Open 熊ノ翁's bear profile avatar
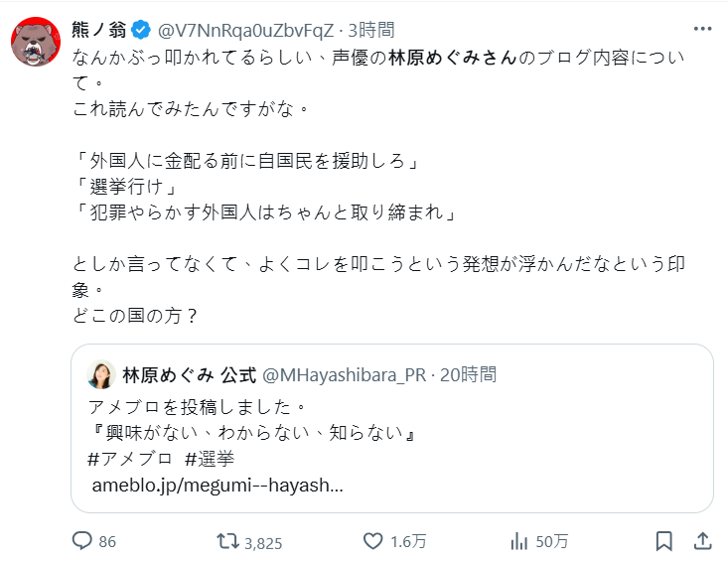The height and width of the screenshot is (561, 728). pos(36,41)
